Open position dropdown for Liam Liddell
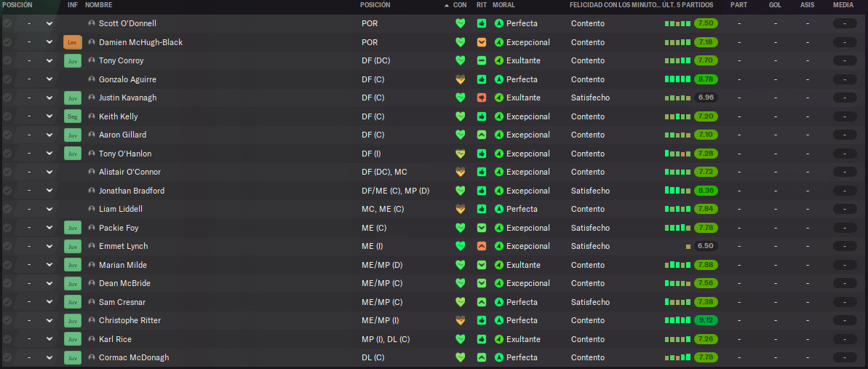This screenshot has width=868, height=369. pos(49,209)
